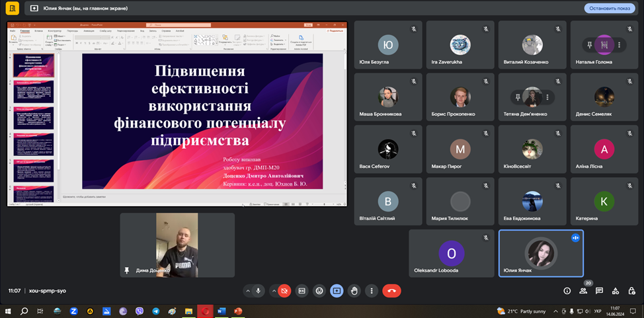Send a reaction with emoji button
The width and height of the screenshot is (644, 318).
click(x=319, y=291)
